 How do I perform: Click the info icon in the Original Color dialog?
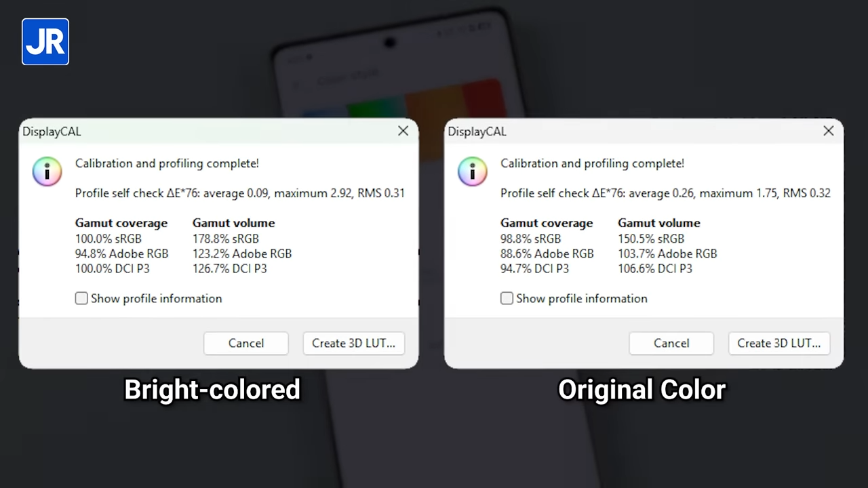point(472,171)
